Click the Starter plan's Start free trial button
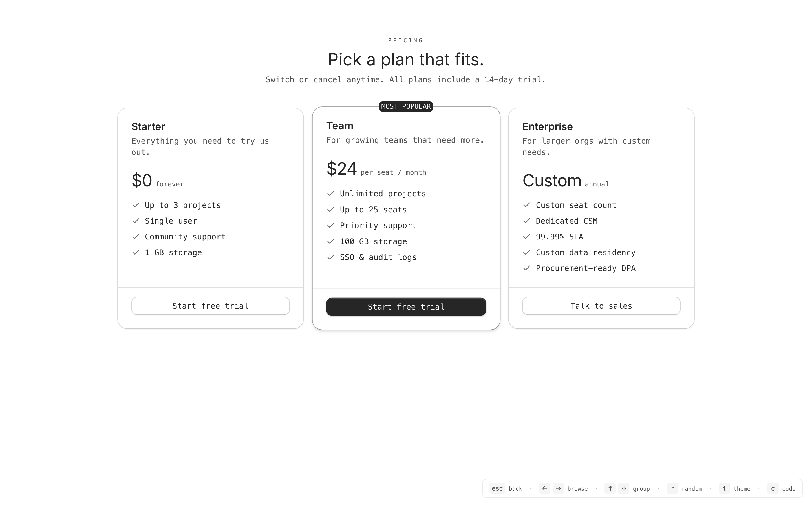This screenshot has height=507, width=812. pos(210,306)
